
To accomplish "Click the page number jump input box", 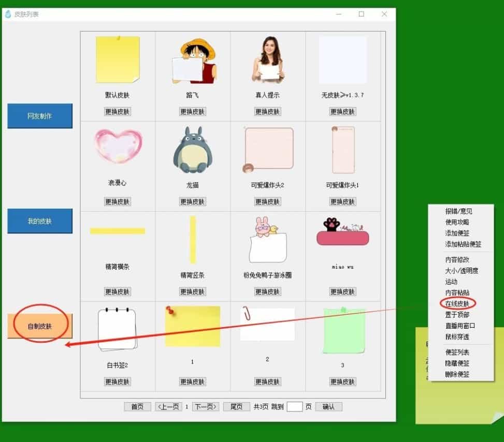I will coord(294,407).
